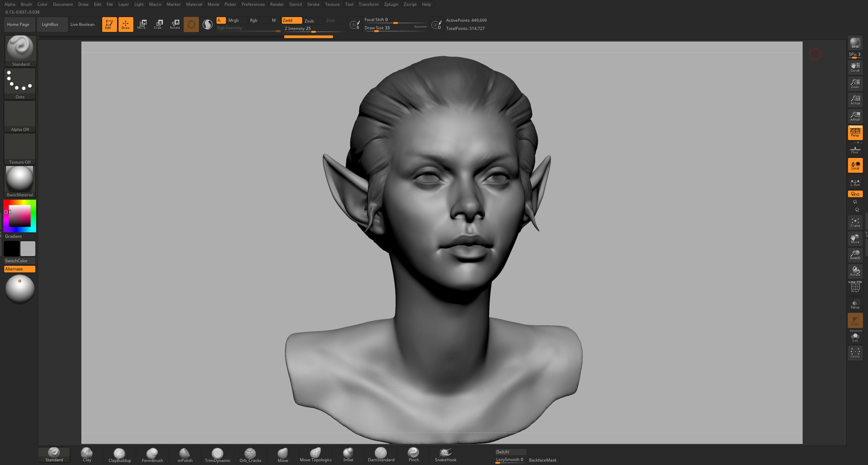Open the BasicMaterial picker
The image size is (868, 465).
20,182
